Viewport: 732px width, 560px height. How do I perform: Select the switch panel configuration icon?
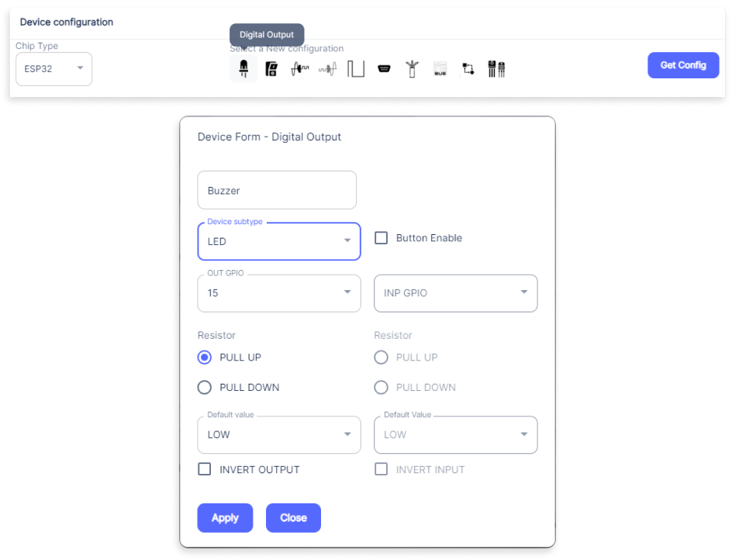click(x=271, y=69)
